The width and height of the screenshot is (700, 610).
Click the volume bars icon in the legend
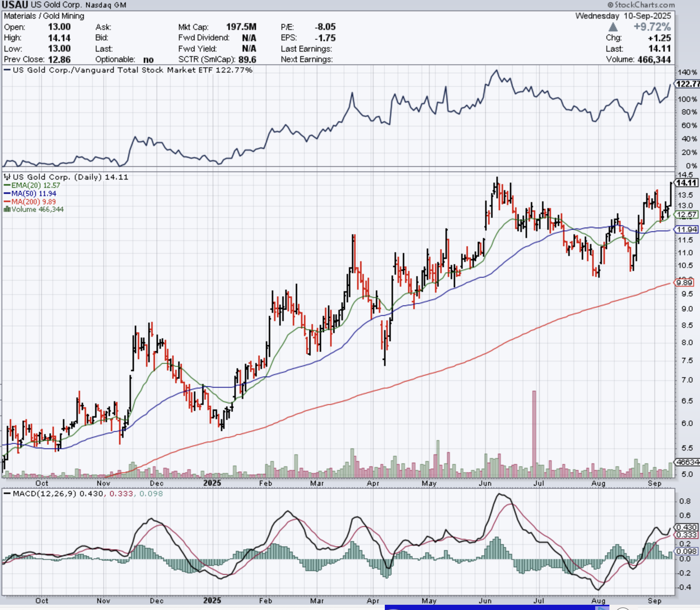7,209
